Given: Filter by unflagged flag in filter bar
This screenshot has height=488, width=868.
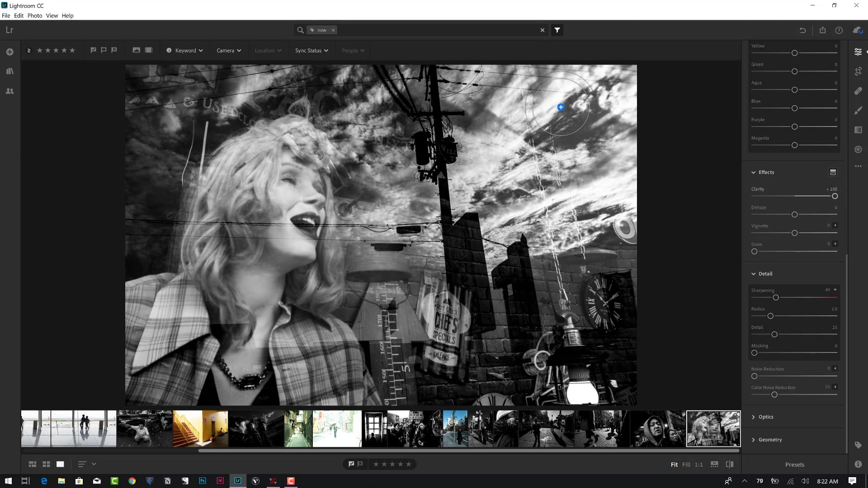Looking at the screenshot, I should (104, 50).
